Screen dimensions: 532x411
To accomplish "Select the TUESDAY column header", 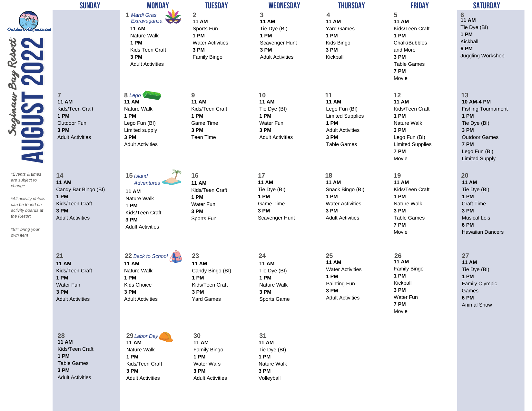I will (216, 5).
